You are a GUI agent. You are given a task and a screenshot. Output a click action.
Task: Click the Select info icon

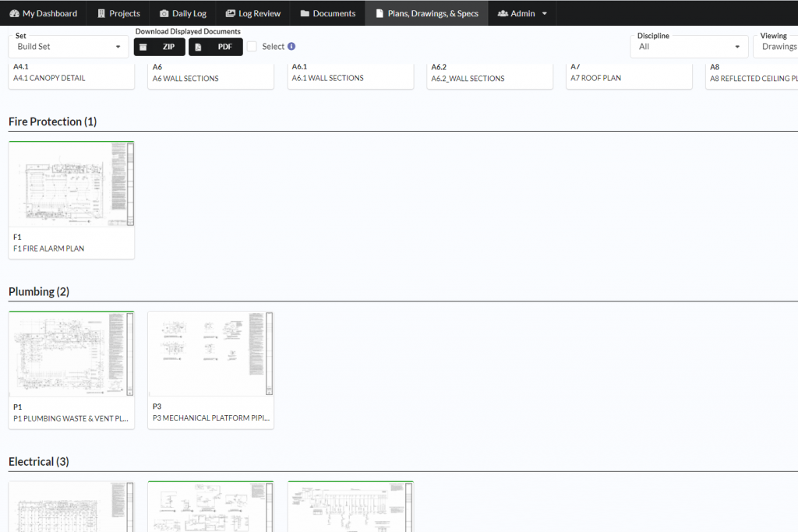(x=291, y=46)
